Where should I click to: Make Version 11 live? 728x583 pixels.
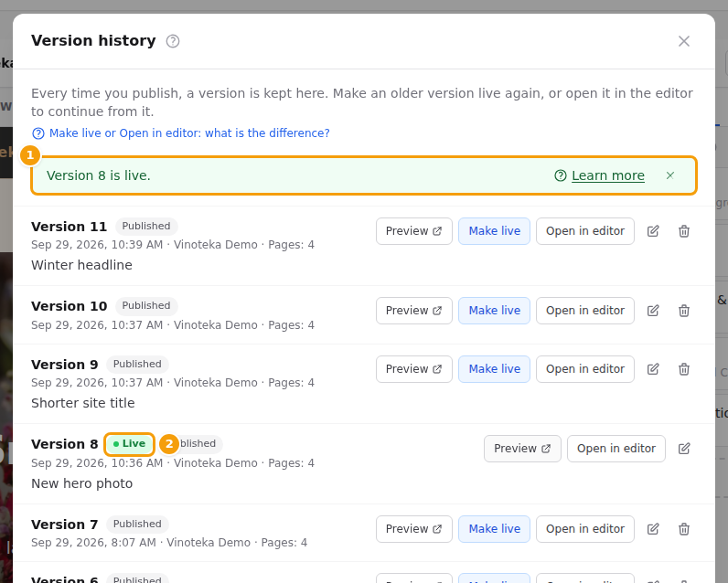coord(494,231)
